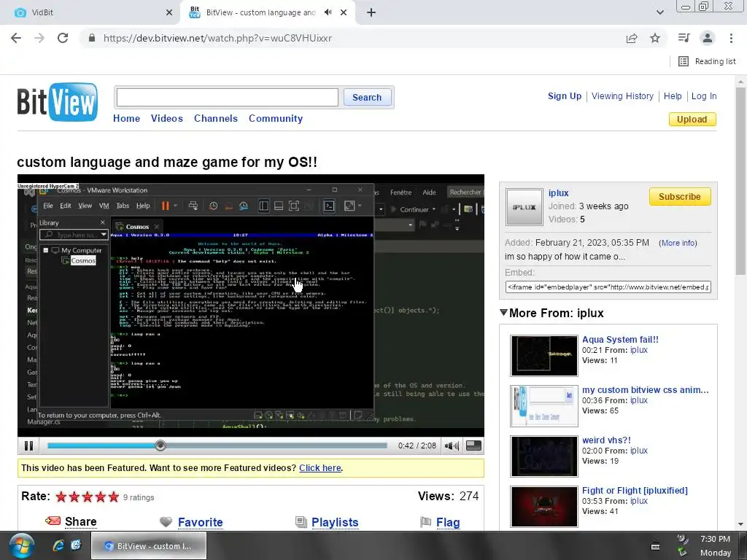Click the share page icon in address bar
This screenshot has width=747, height=560.
[632, 38]
